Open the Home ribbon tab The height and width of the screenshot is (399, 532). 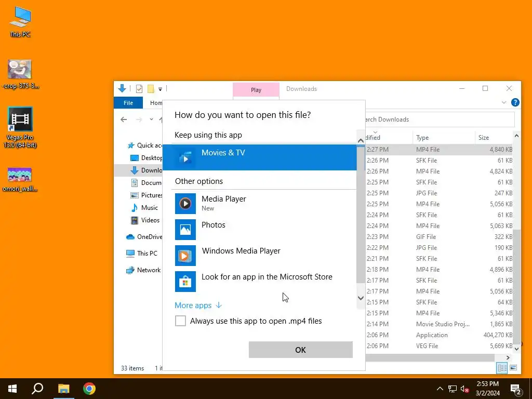pos(156,103)
